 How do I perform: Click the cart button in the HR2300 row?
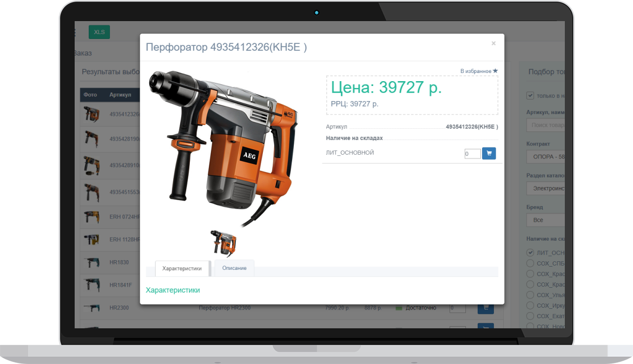click(486, 309)
